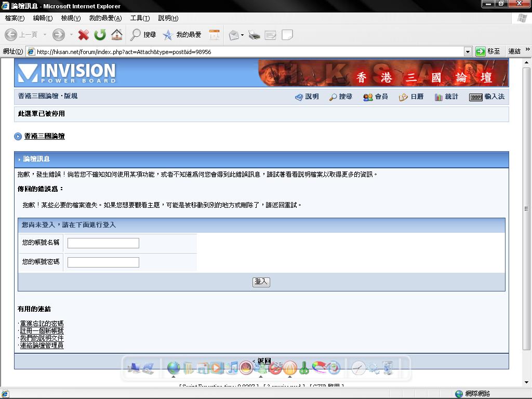Viewport: 532px width, 399px height.
Task: Click the 連絡論壇管理員 link
Action: (42, 345)
